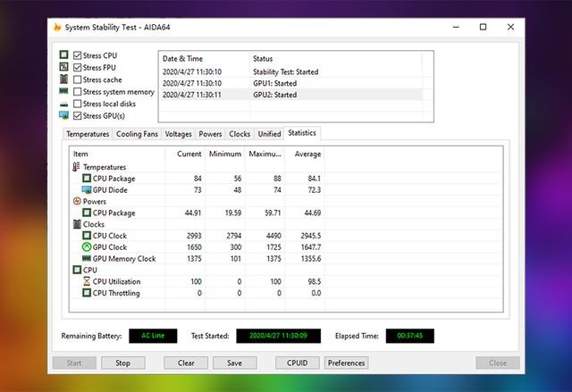Click the Clocks group chip icon

(x=77, y=224)
